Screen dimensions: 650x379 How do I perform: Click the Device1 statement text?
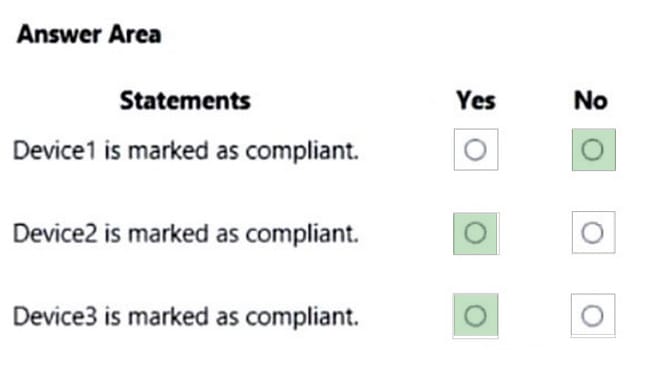[186, 151]
